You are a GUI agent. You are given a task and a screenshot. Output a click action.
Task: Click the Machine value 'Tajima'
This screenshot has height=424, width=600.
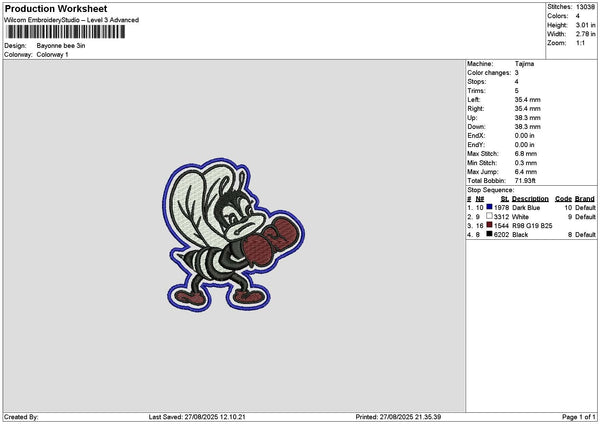click(x=524, y=64)
